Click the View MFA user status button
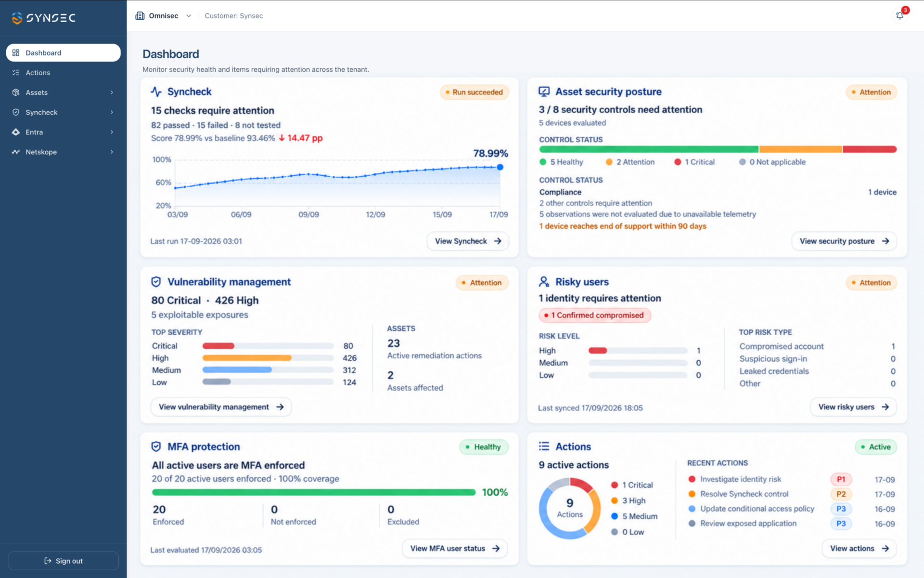The image size is (924, 578). (x=455, y=549)
